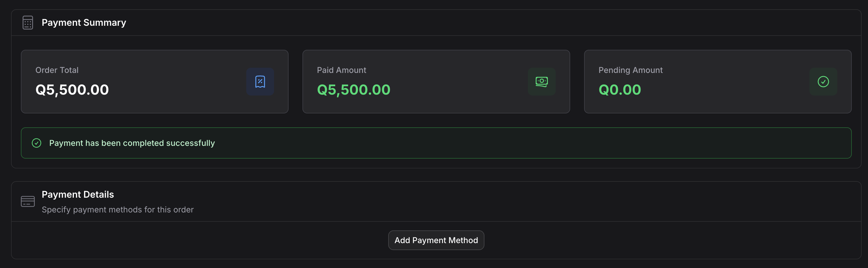Click the credit card icon beside Payment Details

click(x=28, y=201)
